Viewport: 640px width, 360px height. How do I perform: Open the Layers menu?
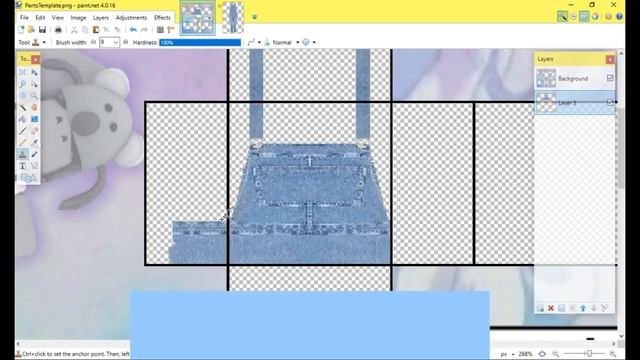click(101, 18)
